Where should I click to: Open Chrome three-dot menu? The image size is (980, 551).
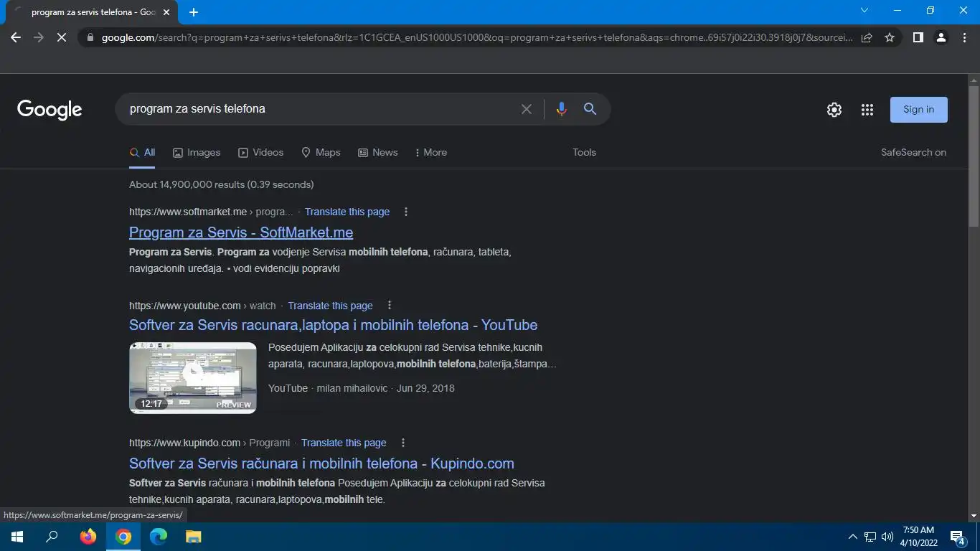[964, 37]
